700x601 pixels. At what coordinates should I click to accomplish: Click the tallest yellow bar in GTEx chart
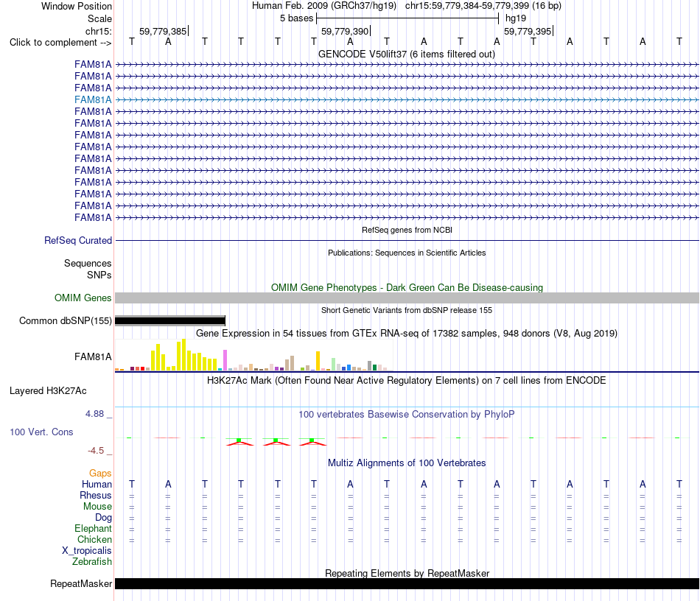pyautogui.click(x=183, y=355)
